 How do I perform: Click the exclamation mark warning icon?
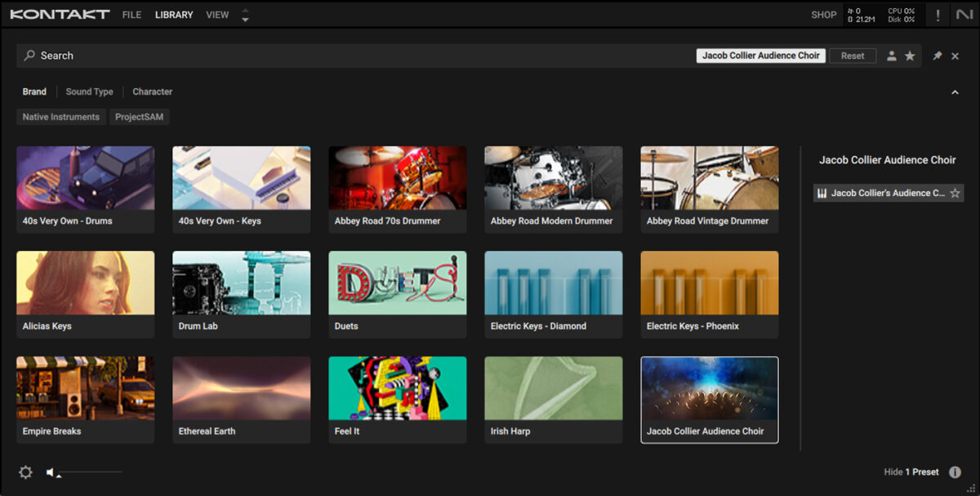pos(938,15)
